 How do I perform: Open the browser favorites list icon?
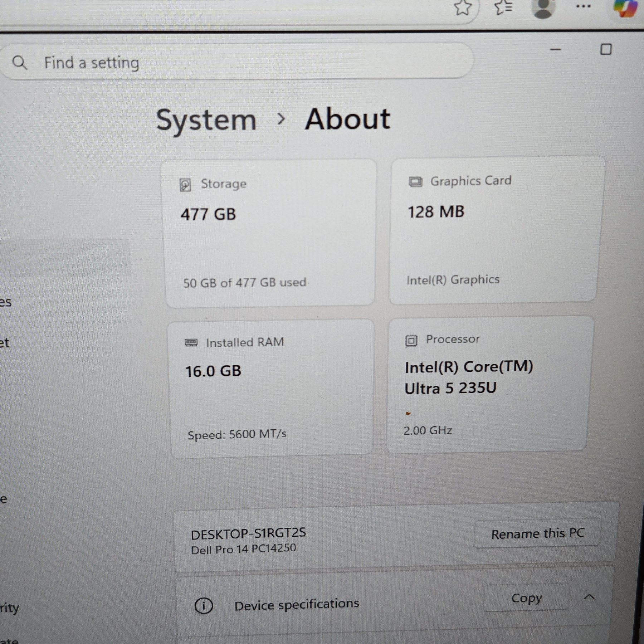click(x=503, y=7)
